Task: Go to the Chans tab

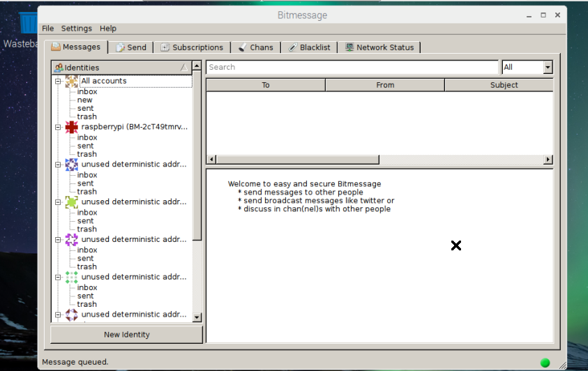Action: (x=256, y=47)
